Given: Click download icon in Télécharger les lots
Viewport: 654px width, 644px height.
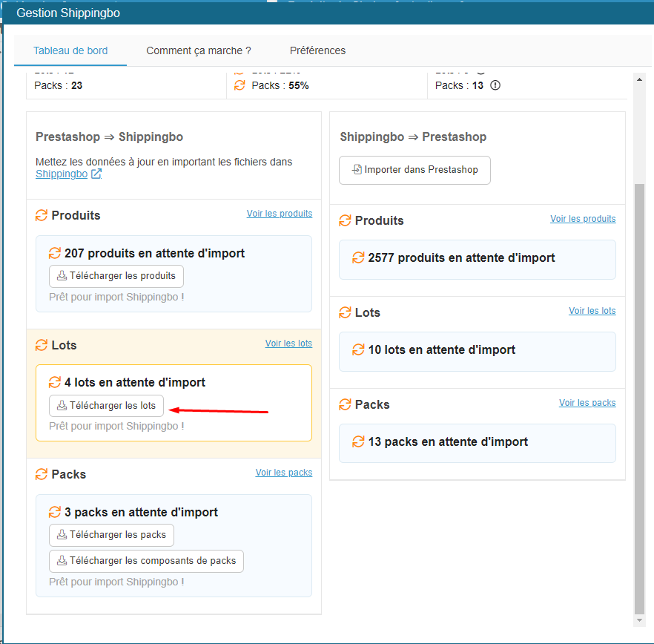Looking at the screenshot, I should (x=62, y=405).
